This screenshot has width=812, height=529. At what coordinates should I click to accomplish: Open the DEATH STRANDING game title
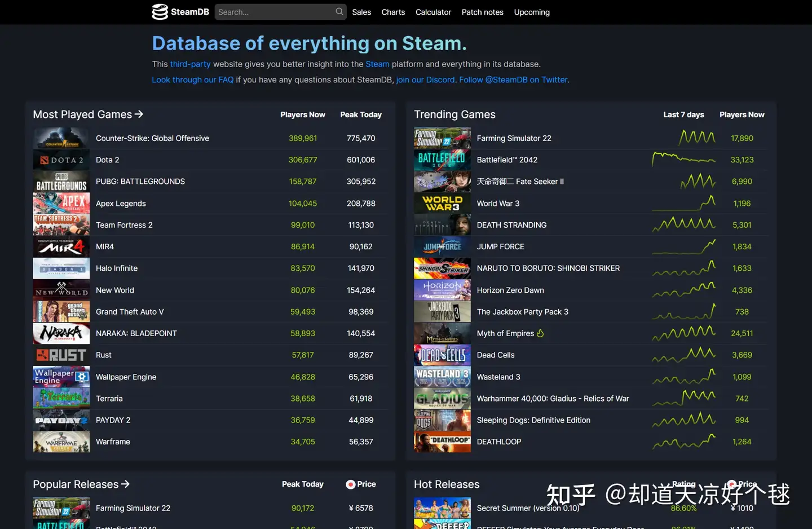coord(511,225)
